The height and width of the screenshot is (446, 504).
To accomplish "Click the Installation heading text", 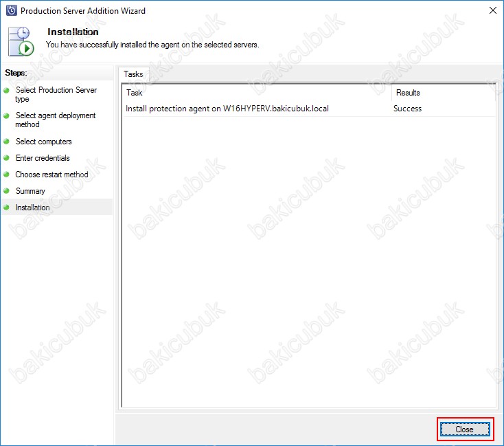I will (x=73, y=32).
